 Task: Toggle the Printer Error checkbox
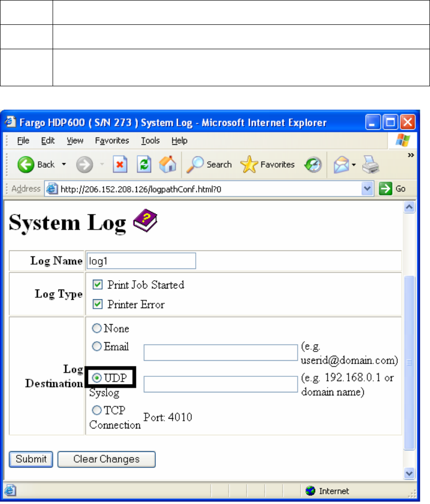point(97,304)
